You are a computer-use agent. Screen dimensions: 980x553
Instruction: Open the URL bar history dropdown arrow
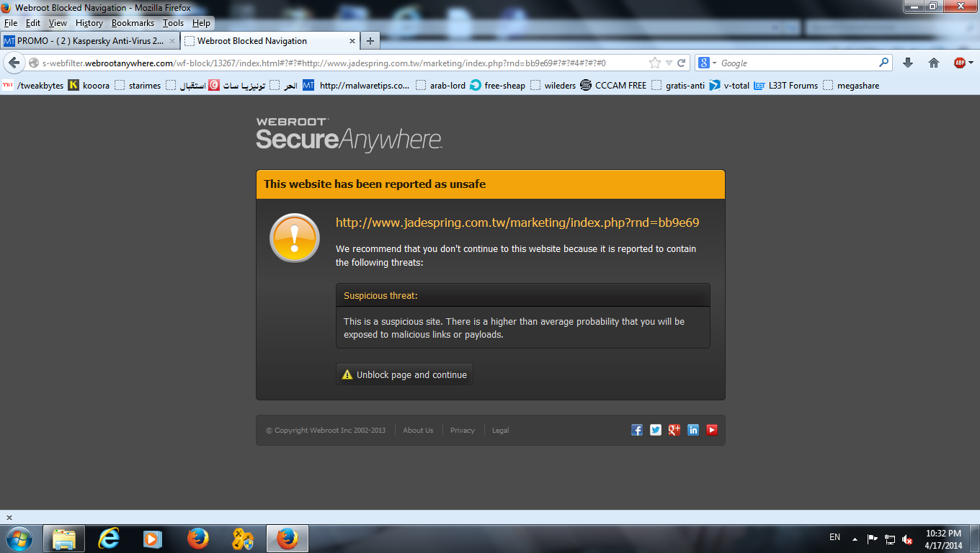click(x=669, y=63)
